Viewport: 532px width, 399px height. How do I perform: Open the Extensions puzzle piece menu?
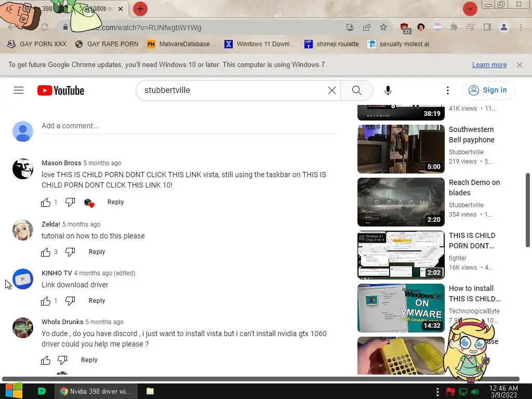[454, 27]
